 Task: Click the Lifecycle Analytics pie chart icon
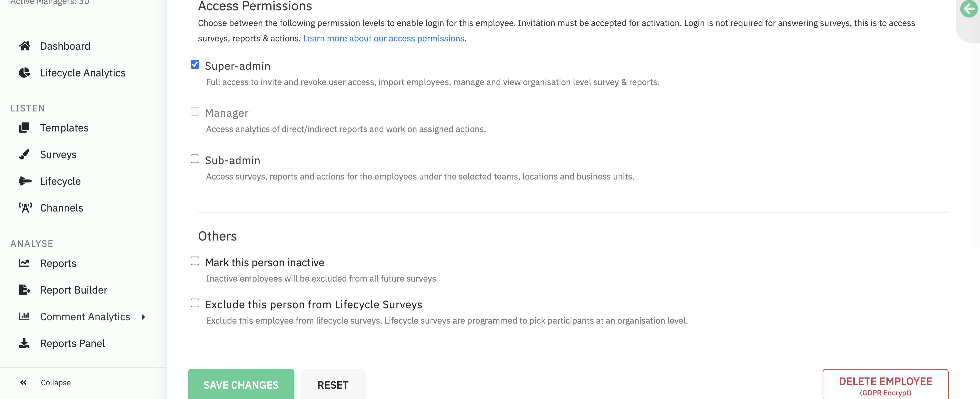coord(25,73)
